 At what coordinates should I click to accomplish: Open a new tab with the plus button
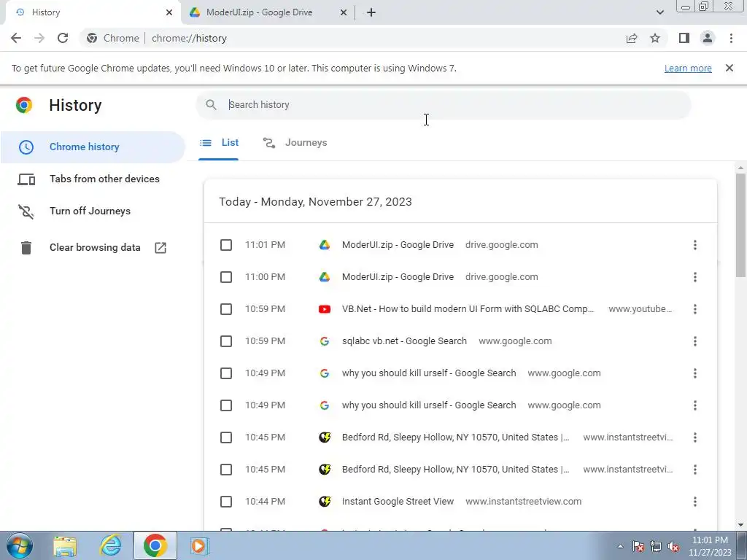pyautogui.click(x=371, y=12)
